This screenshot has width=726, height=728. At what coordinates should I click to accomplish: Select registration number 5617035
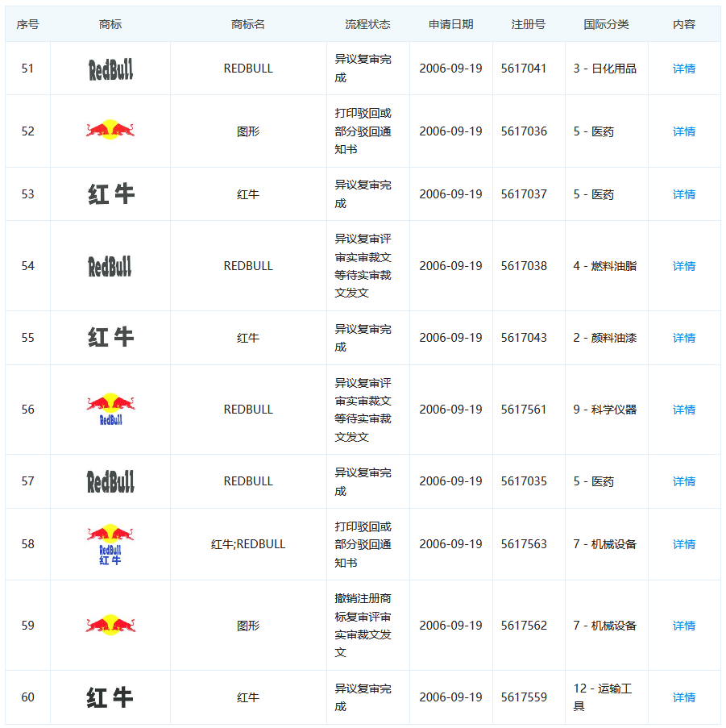point(524,481)
